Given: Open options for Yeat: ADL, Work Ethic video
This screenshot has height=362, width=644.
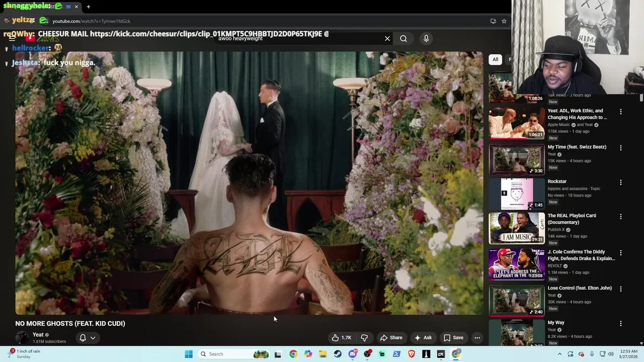Looking at the screenshot, I should pos(620,112).
